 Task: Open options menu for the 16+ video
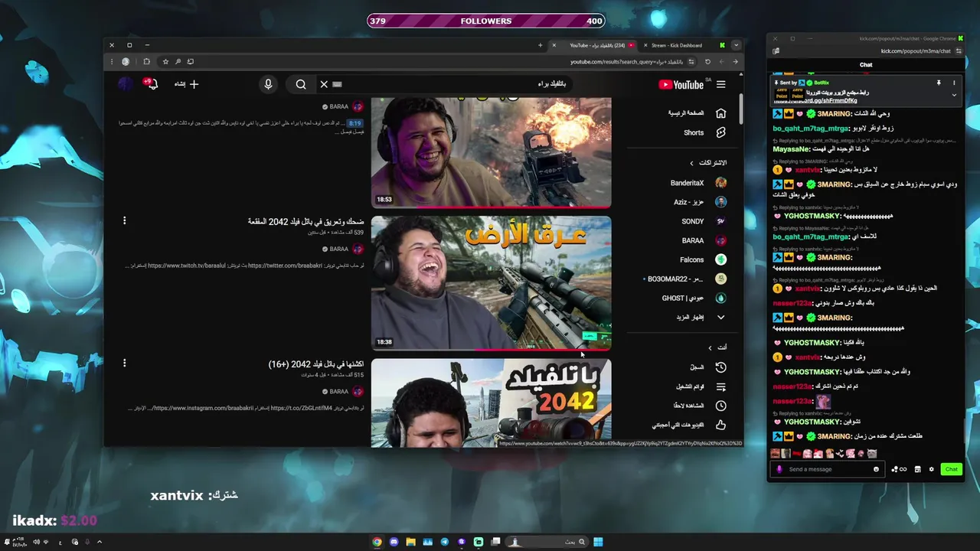pos(124,364)
